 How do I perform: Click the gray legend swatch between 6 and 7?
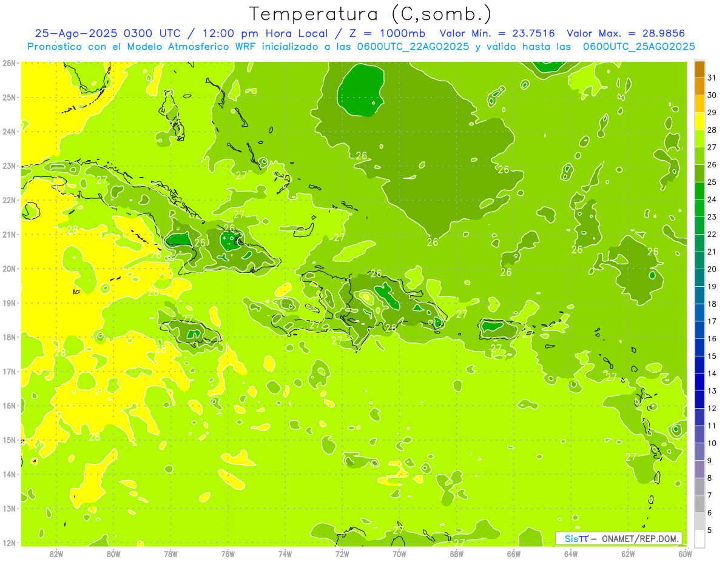(699, 504)
